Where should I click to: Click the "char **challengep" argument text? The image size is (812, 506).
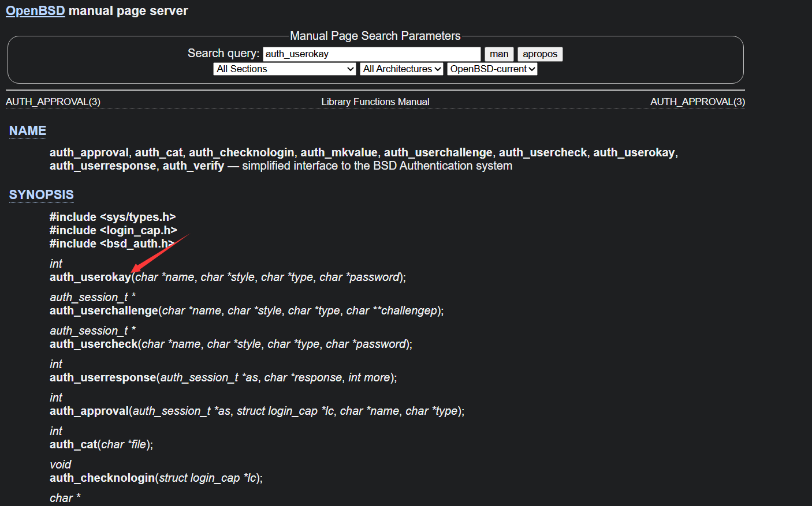coord(392,311)
